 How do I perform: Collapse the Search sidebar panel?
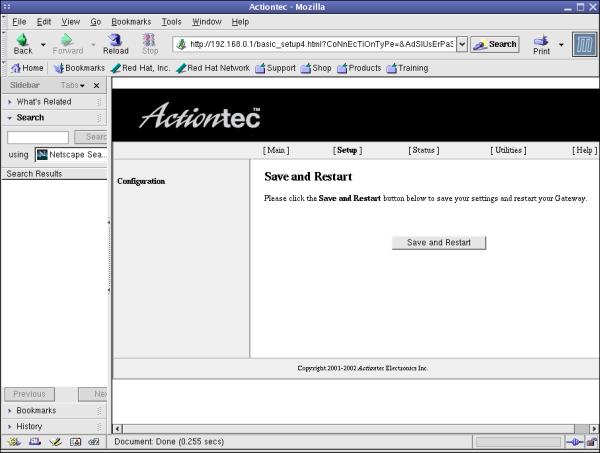54,117
